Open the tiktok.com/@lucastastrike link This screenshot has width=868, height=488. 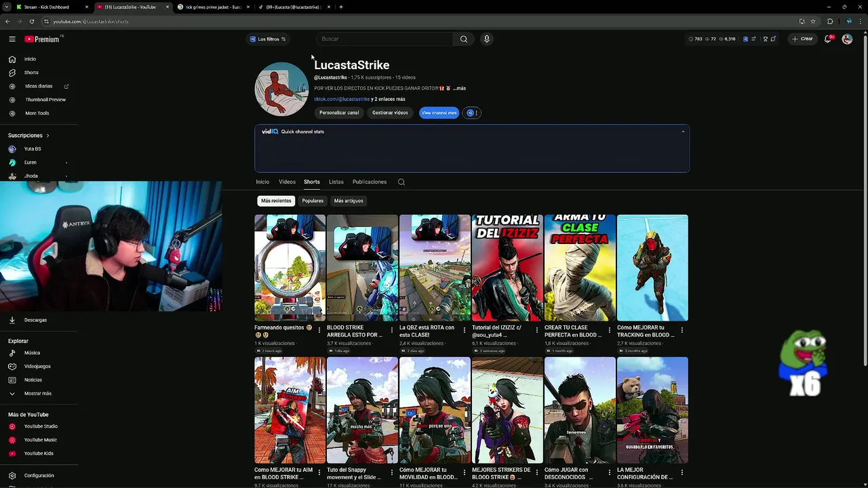point(342,99)
